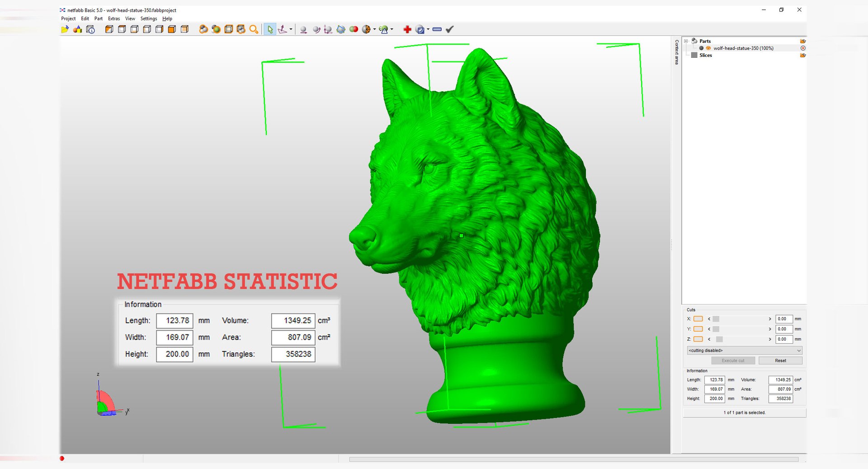Open dropdown arrow beside measuring tool icon
The image size is (868, 469).
tap(428, 29)
